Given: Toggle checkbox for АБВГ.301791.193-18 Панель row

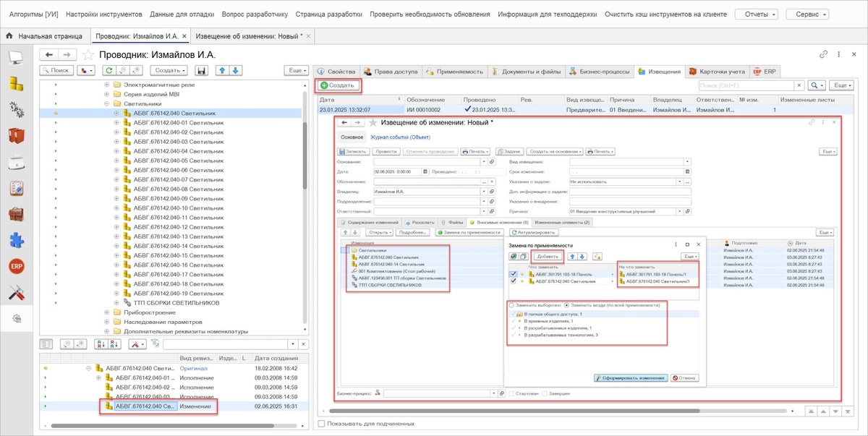Looking at the screenshot, I should (513, 275).
